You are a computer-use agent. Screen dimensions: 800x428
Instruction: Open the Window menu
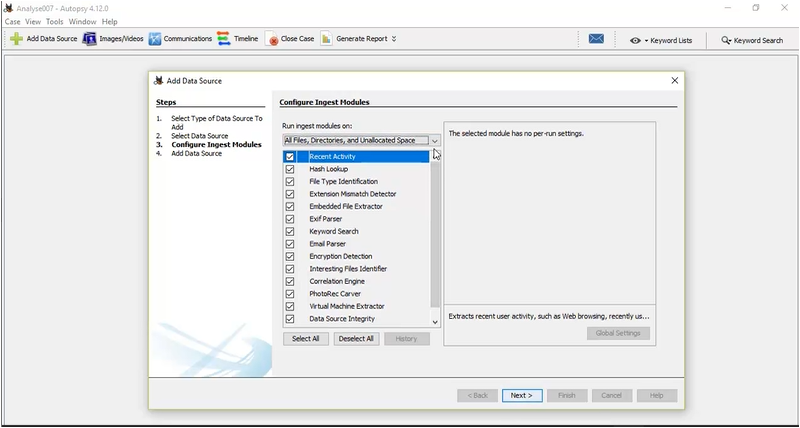click(82, 21)
